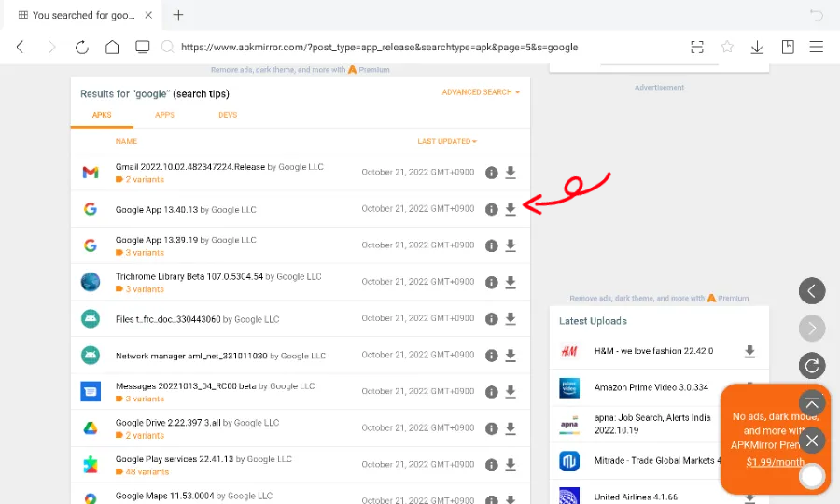This screenshot has height=504, width=840.
Task: Download Google Drive 2.22.397.3
Action: coord(511,428)
